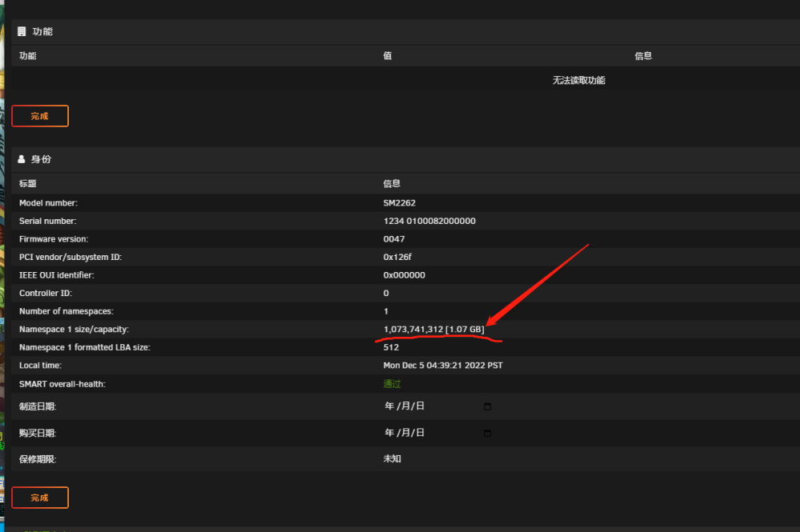Click the 信息 header in 身份 table
This screenshot has width=800, height=532.
click(x=392, y=184)
